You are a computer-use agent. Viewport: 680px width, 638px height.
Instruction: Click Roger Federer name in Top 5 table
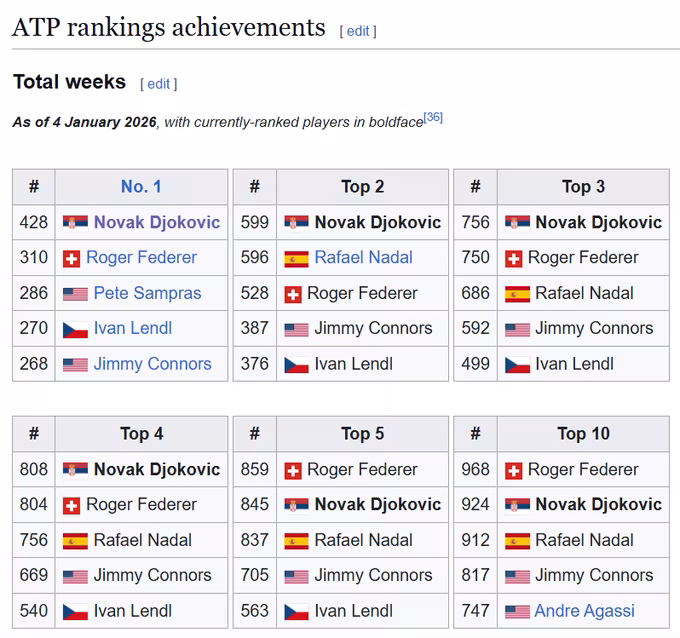[x=362, y=469]
